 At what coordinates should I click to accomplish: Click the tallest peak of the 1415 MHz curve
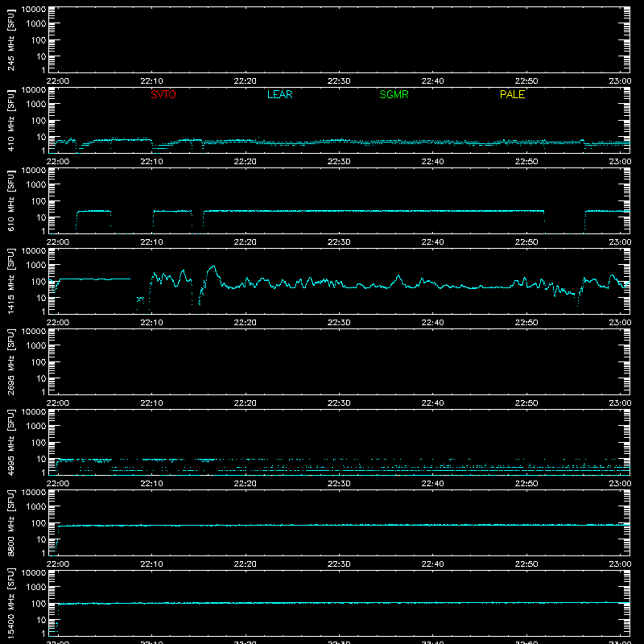[213, 267]
